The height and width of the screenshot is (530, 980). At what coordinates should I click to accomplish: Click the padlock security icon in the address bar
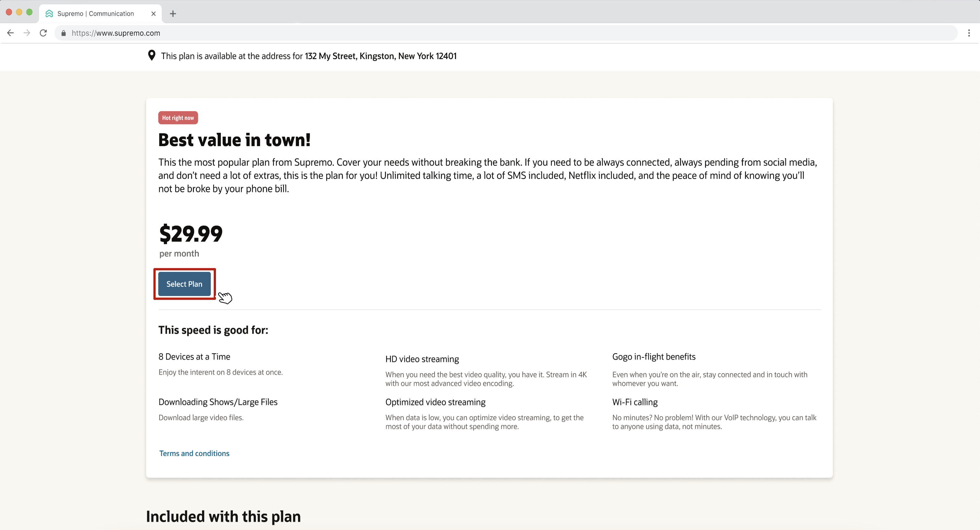(64, 33)
